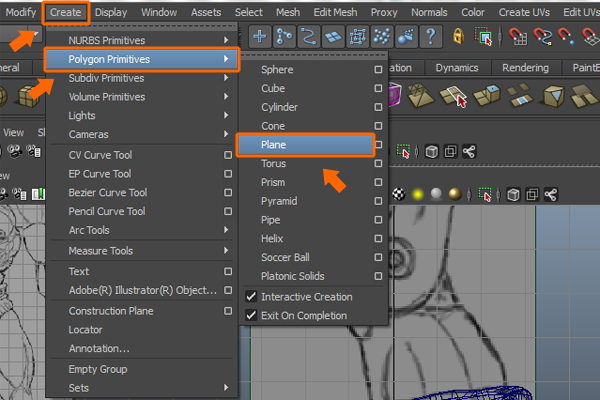Click the surface patches toolbar icon

tap(333, 37)
